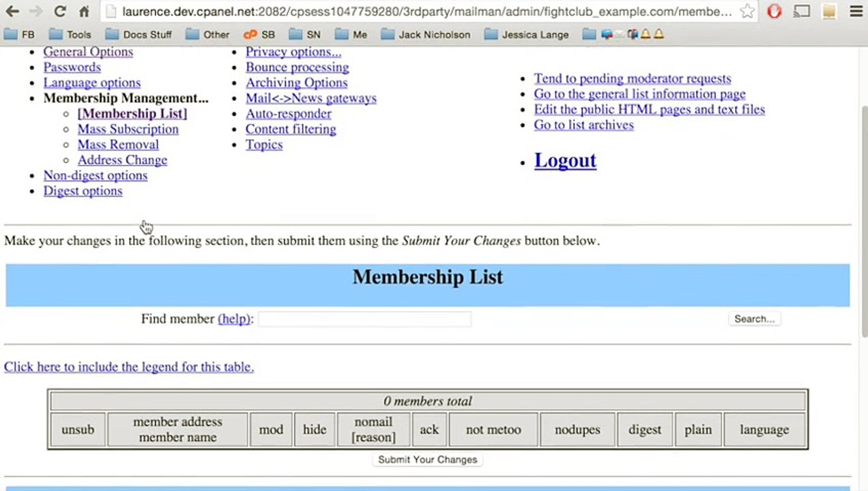
Task: Open the Jessica Lange bookmarks folder
Action: pyautogui.click(x=526, y=34)
